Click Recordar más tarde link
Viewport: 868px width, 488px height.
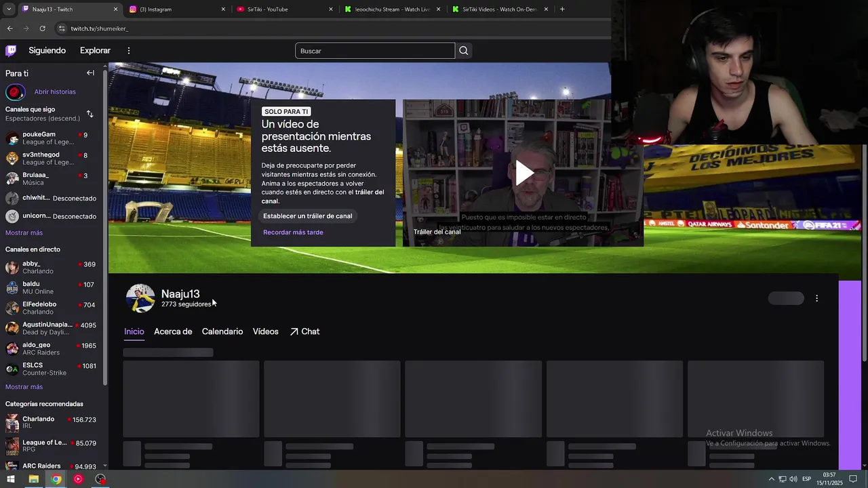click(x=293, y=232)
